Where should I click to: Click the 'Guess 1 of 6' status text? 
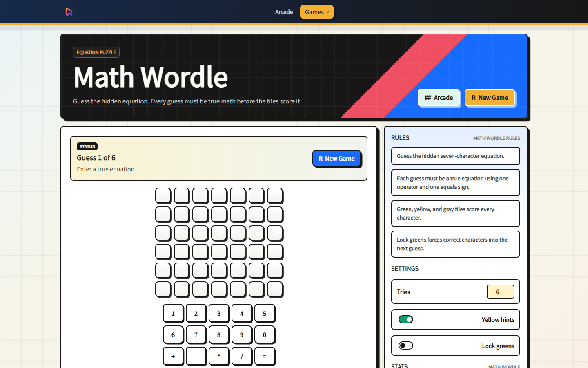click(x=96, y=158)
